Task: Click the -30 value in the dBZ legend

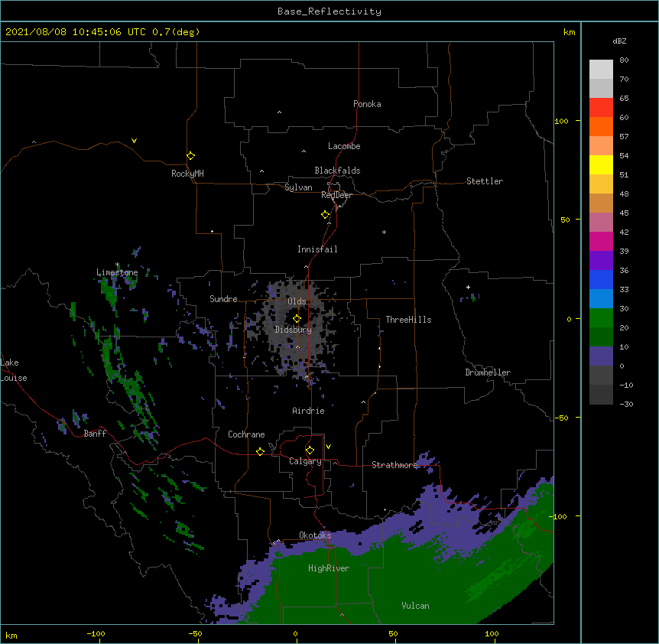Action: click(626, 404)
